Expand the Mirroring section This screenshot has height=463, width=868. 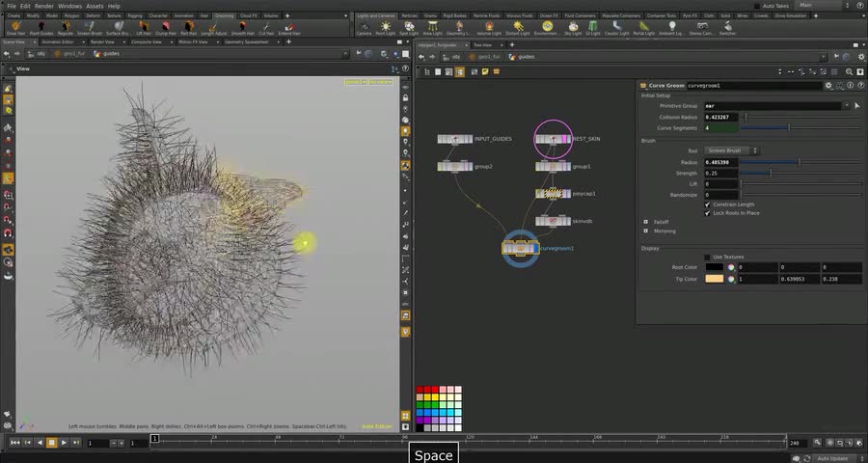[x=646, y=231]
